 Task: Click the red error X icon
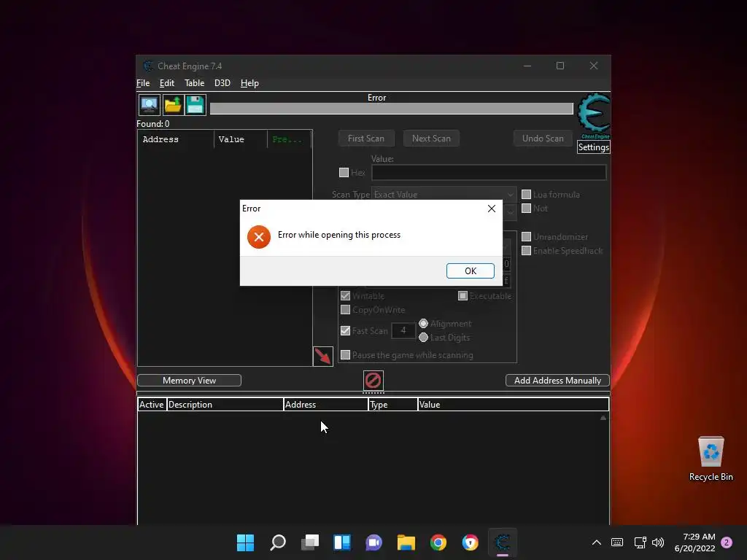(x=259, y=237)
